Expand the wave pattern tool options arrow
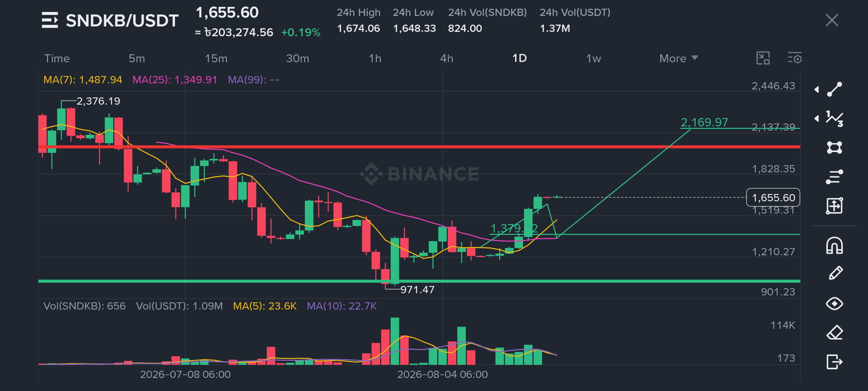This screenshot has height=391, width=868. click(x=817, y=118)
